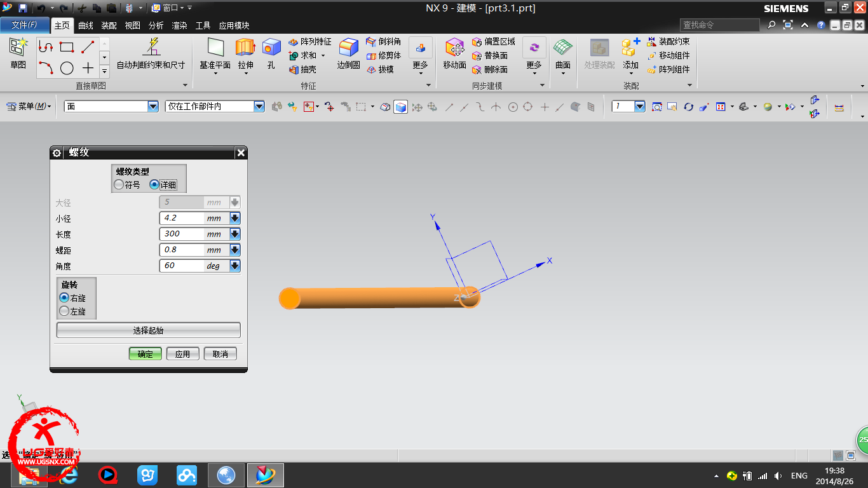Click 阵列特征 pattern feature
Screen dimensions: 868x488
pos(309,41)
